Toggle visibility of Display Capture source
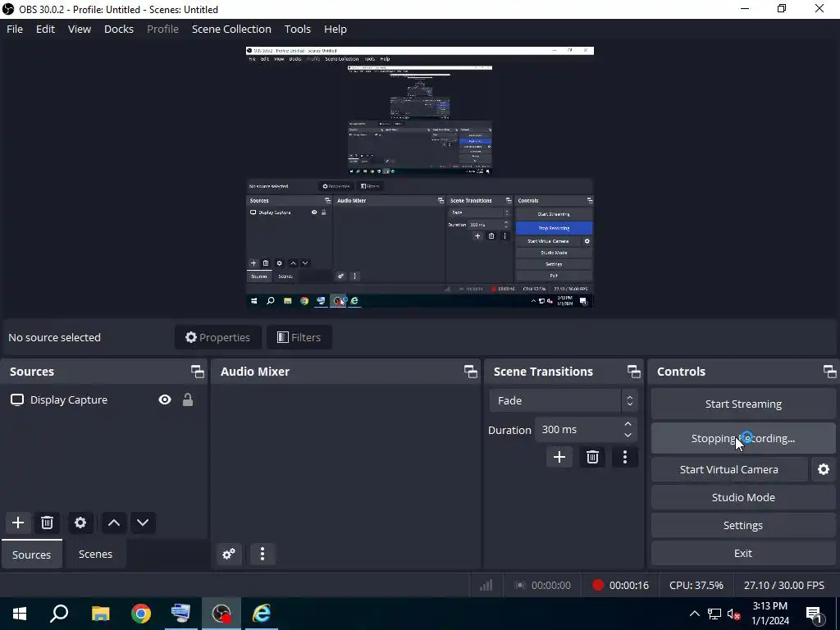This screenshot has width=840, height=630. click(164, 399)
